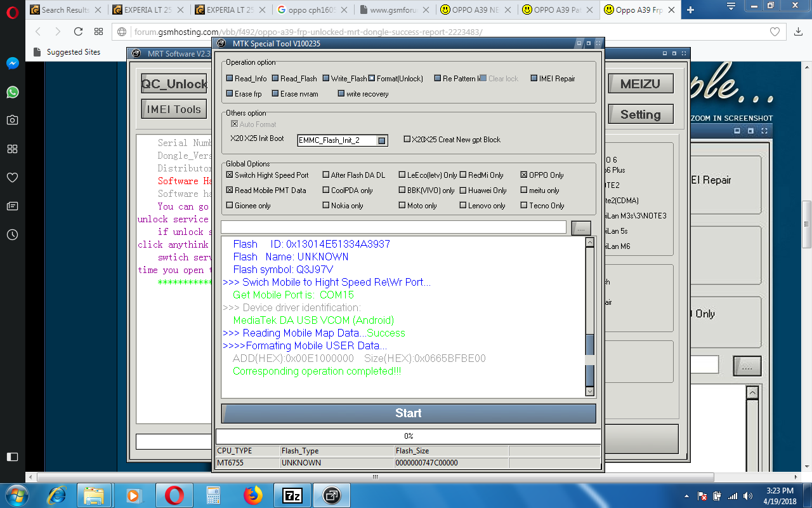Open a new browser tab
Screen dimensions: 812x508
pos(691,10)
